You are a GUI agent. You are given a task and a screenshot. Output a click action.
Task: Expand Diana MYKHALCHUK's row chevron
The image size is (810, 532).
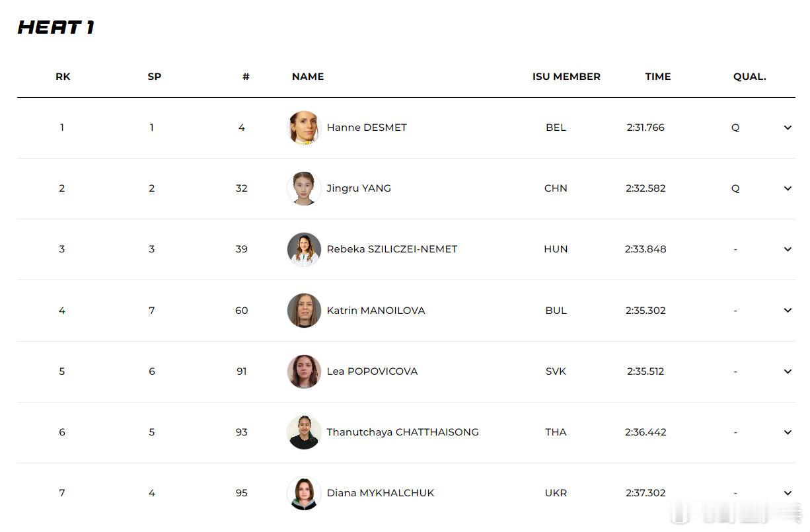(x=788, y=493)
